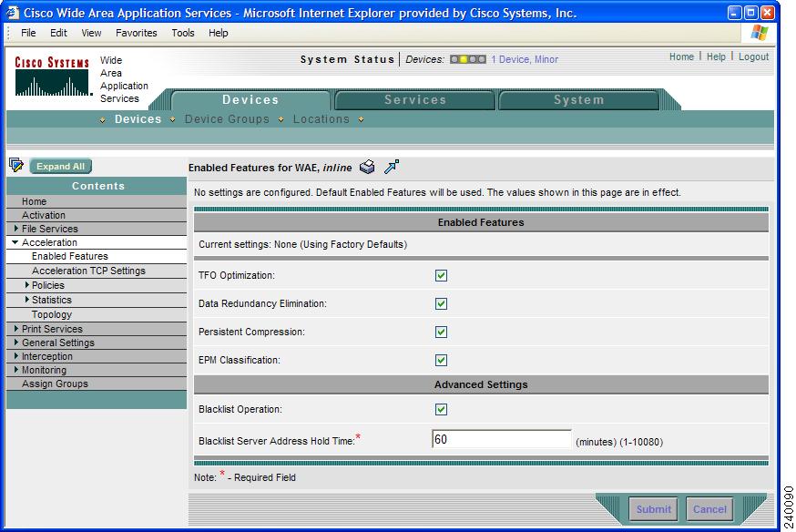This screenshot has height=532, width=796.
Task: Toggle the Blacklist Operation checkbox
Action: [x=441, y=409]
